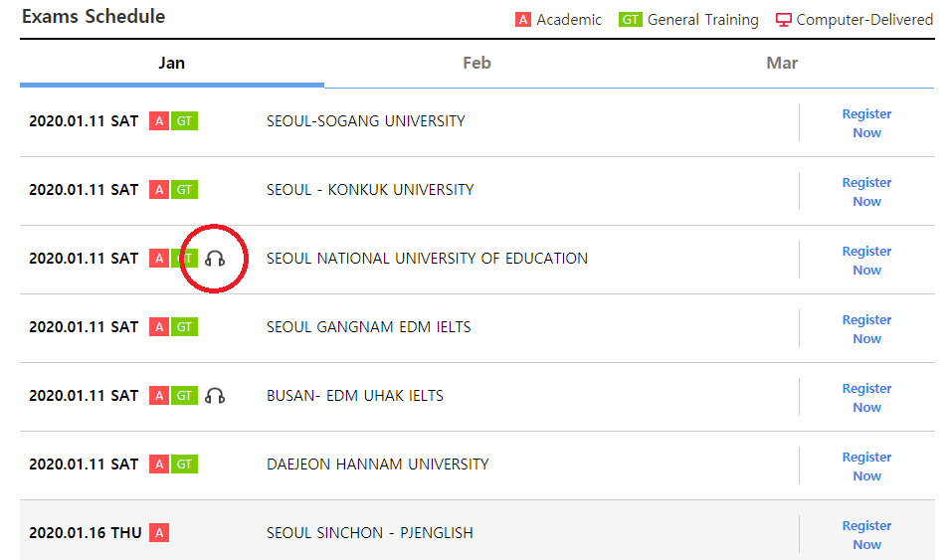Register Now for Seoul Gangnam EDM IELTS

[866, 329]
